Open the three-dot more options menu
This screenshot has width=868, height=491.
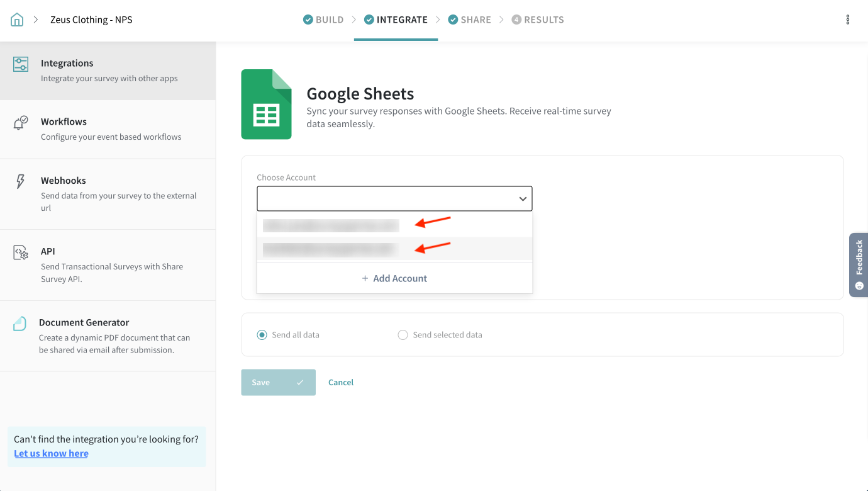[x=848, y=20]
